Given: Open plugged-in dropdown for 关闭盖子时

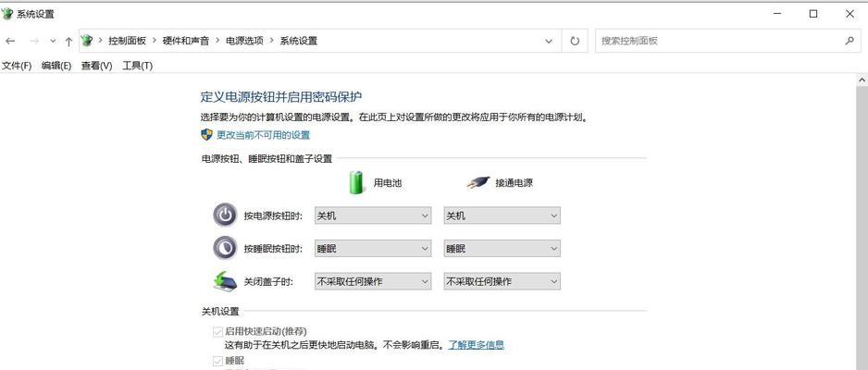Looking at the screenshot, I should pos(502,281).
